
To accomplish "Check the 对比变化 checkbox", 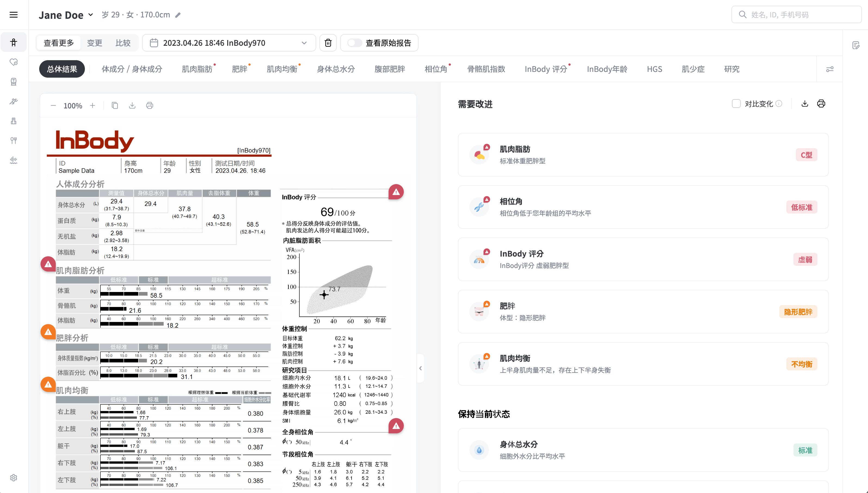I will point(736,104).
